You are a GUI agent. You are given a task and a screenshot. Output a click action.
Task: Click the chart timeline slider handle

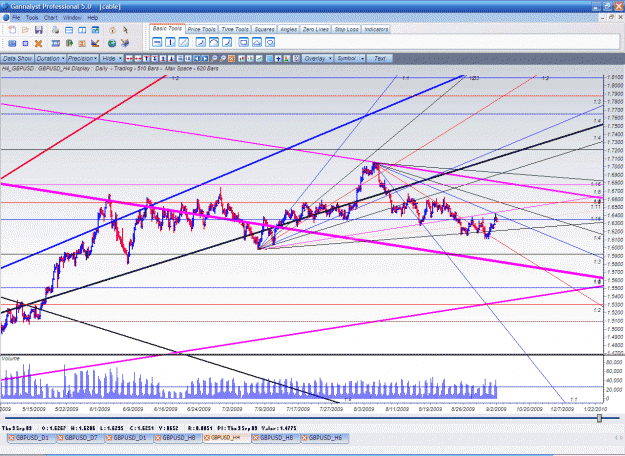pos(599,418)
